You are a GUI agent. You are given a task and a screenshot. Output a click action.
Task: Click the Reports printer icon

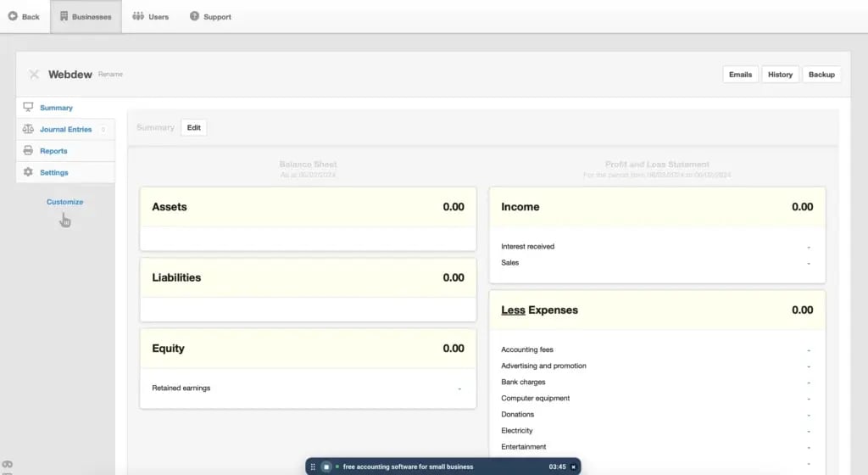click(28, 151)
